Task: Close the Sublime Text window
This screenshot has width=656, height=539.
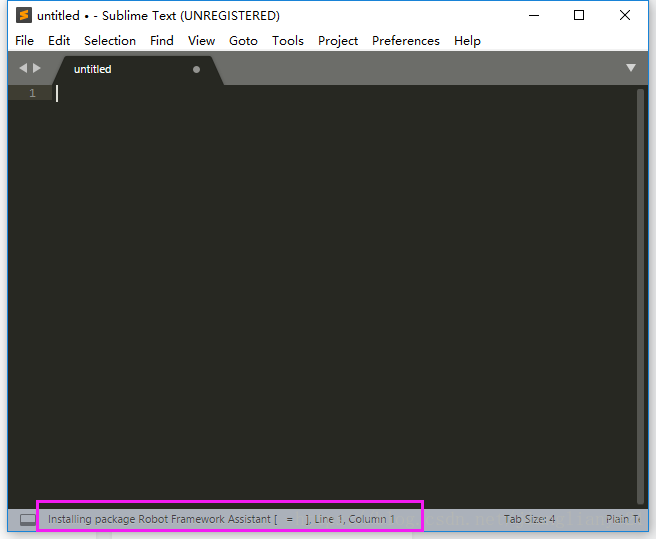Action: [x=625, y=15]
